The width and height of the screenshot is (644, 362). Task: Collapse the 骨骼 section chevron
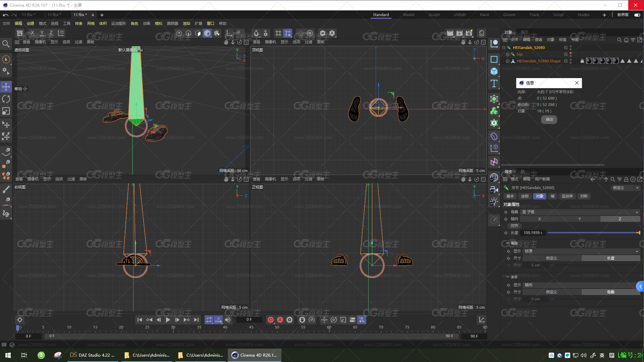point(507,243)
